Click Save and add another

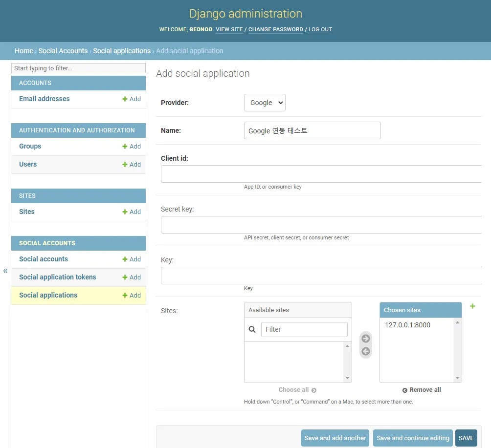tap(335, 438)
